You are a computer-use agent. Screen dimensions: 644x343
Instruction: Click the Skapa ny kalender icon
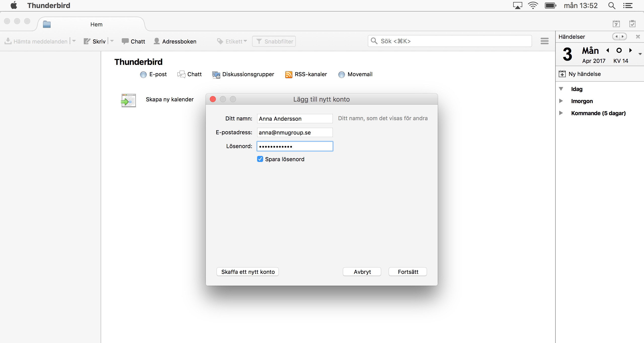[129, 100]
